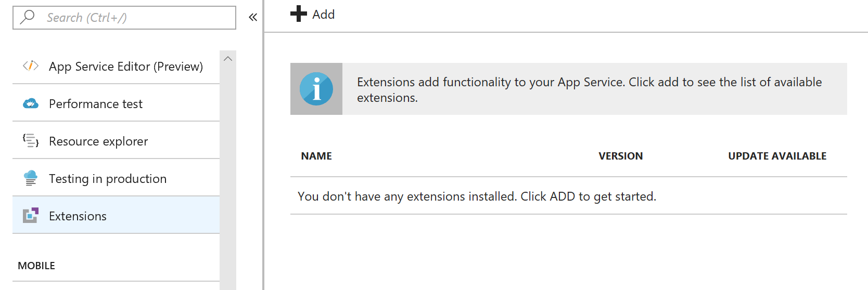Click the UPDATE AVAILABLE column header

pos(777,156)
